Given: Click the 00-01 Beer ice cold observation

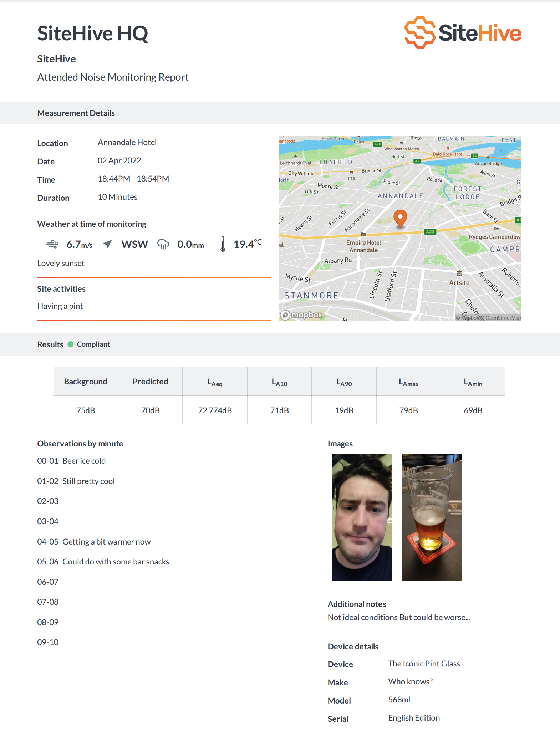Looking at the screenshot, I should (x=71, y=461).
